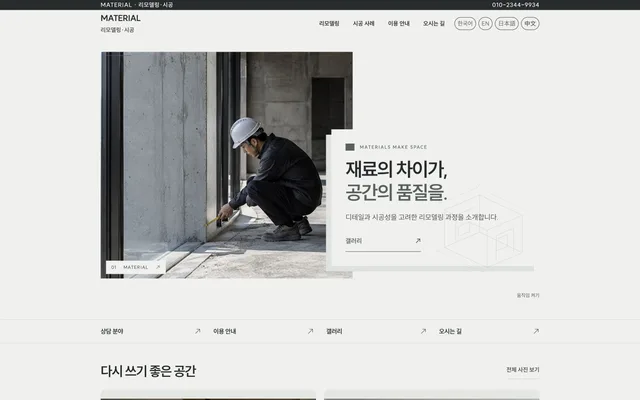This screenshot has width=640, height=400.
Task: Click arrow icon next to quick link 갤러리
Action: pyautogui.click(x=423, y=331)
